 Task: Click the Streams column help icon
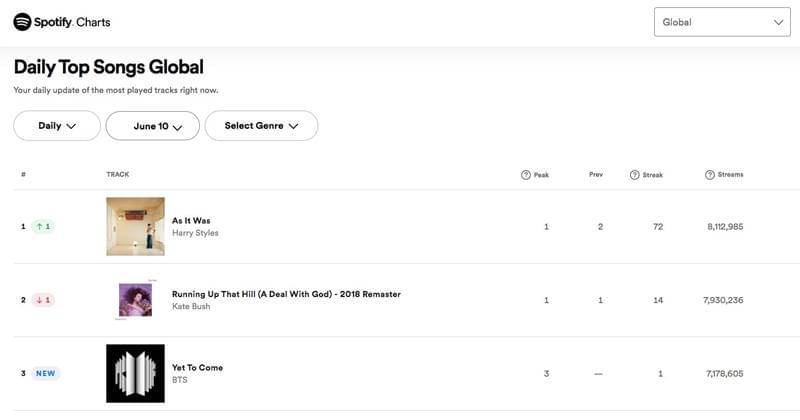tap(710, 175)
